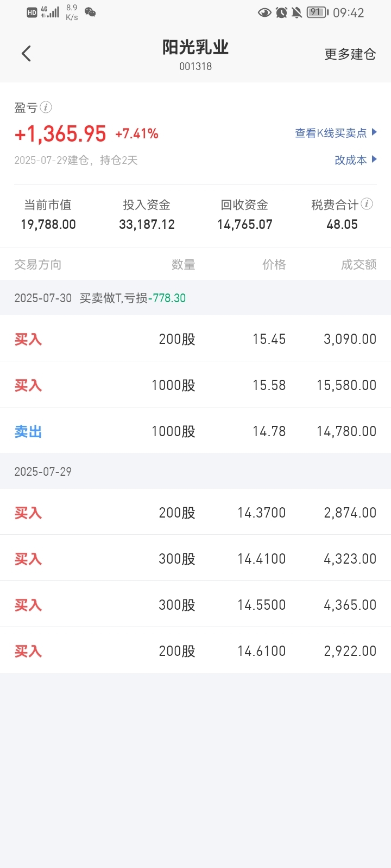Tap the 改成本 link
This screenshot has width=391, height=868.
coord(350,160)
